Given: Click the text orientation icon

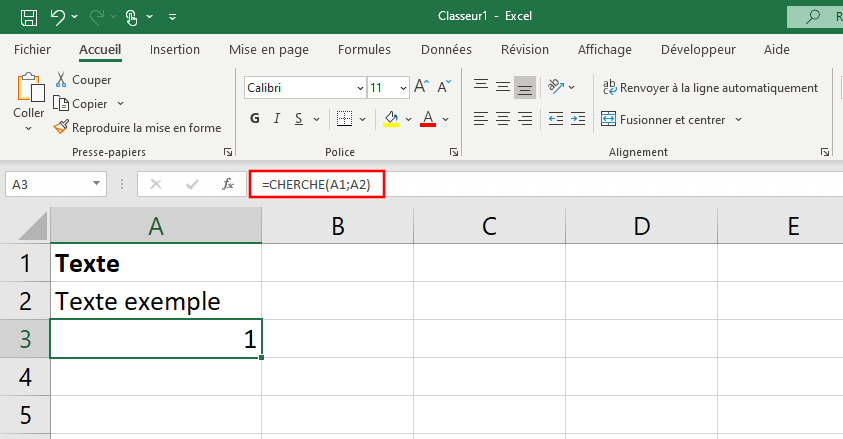Looking at the screenshot, I should point(557,88).
